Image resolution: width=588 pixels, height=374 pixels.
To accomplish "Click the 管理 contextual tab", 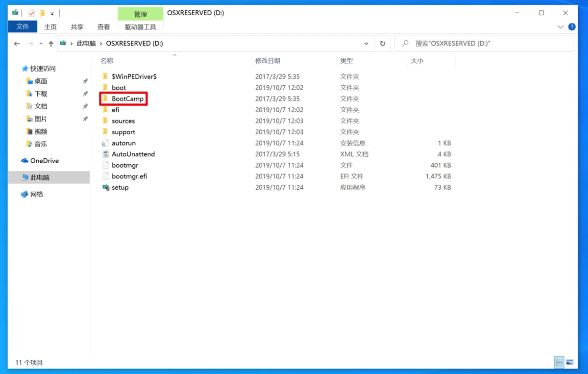I will [141, 14].
